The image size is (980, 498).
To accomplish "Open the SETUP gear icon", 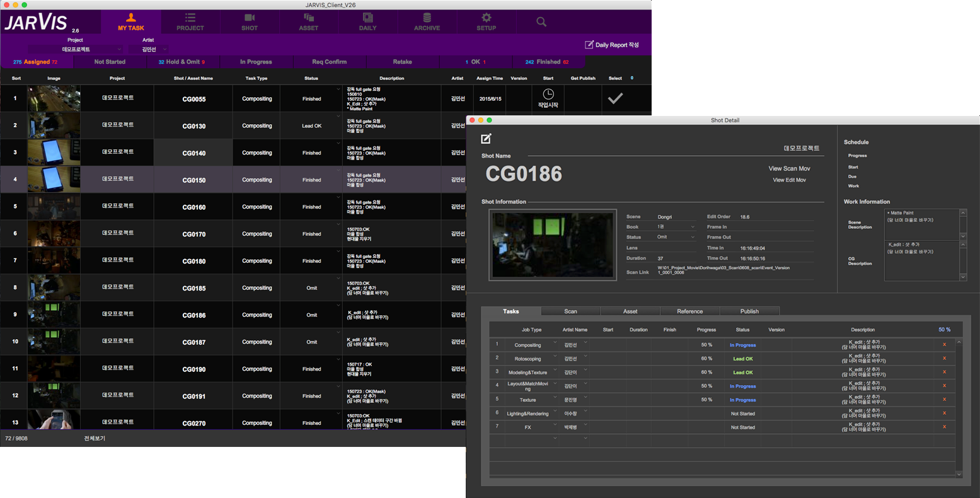I will click(486, 18).
